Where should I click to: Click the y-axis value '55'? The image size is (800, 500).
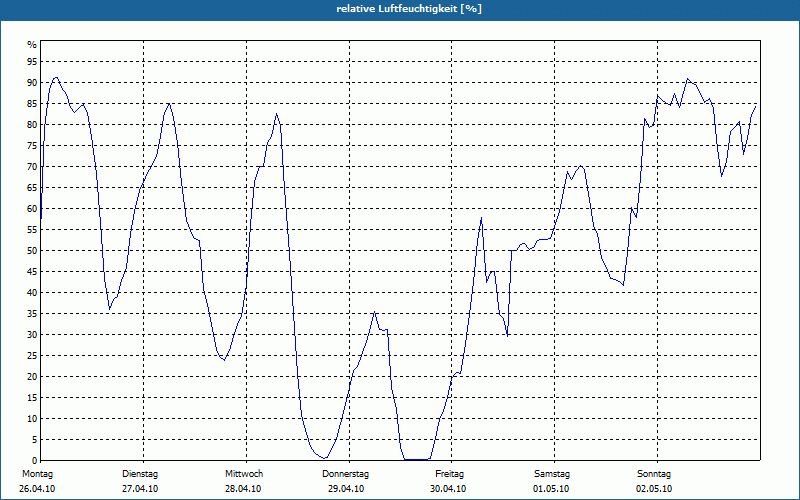(32, 230)
